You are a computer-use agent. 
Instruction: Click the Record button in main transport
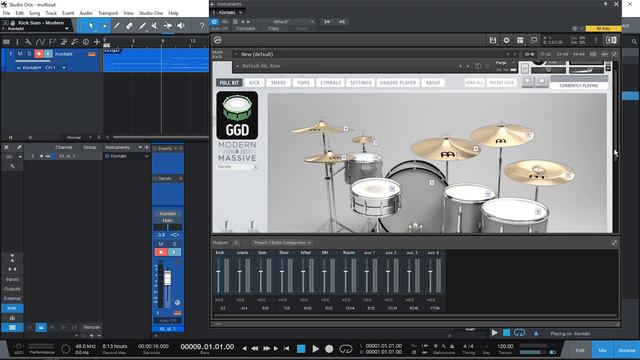click(329, 349)
